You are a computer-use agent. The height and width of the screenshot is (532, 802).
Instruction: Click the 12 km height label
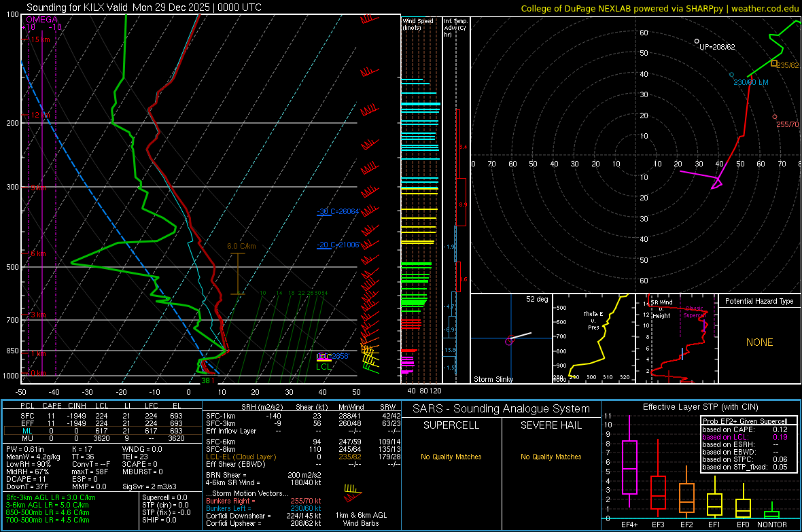[40, 115]
